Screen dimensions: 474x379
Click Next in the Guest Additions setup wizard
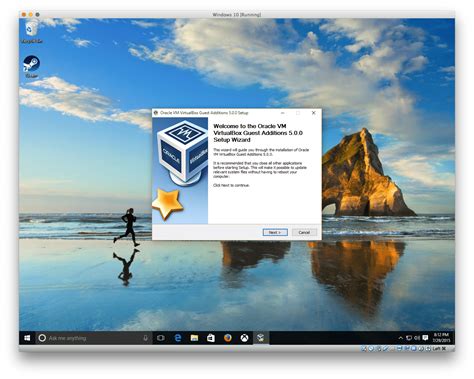(x=275, y=232)
